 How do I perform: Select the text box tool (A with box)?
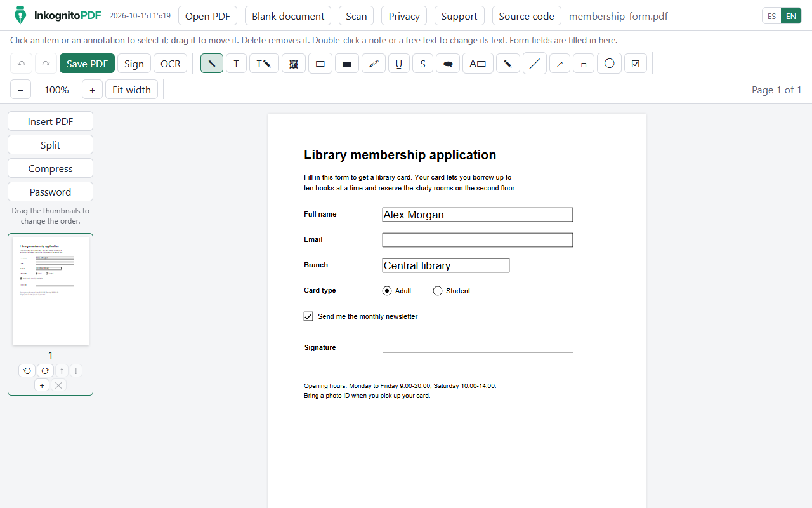[478, 63]
